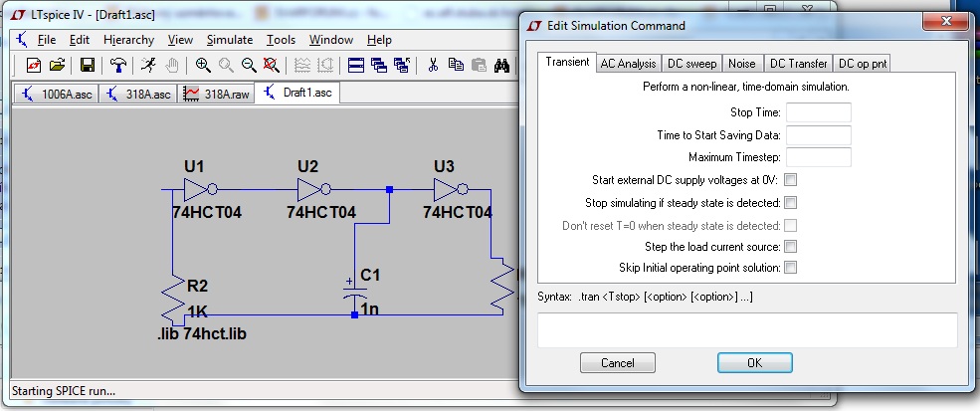Viewport: 980px width, 411px height.
Task: Click the Cascade Windows icon
Action: pyautogui.click(x=379, y=65)
